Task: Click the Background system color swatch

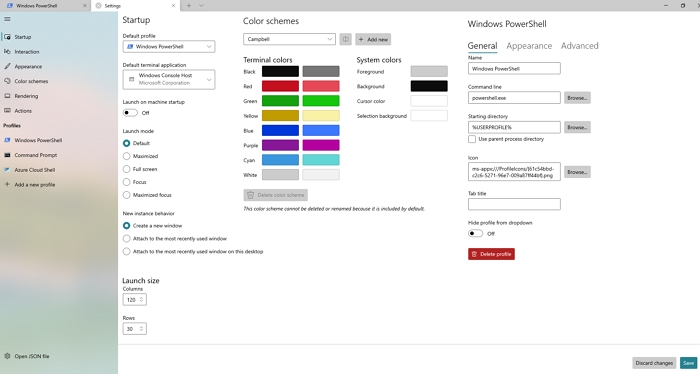Action: click(x=429, y=86)
